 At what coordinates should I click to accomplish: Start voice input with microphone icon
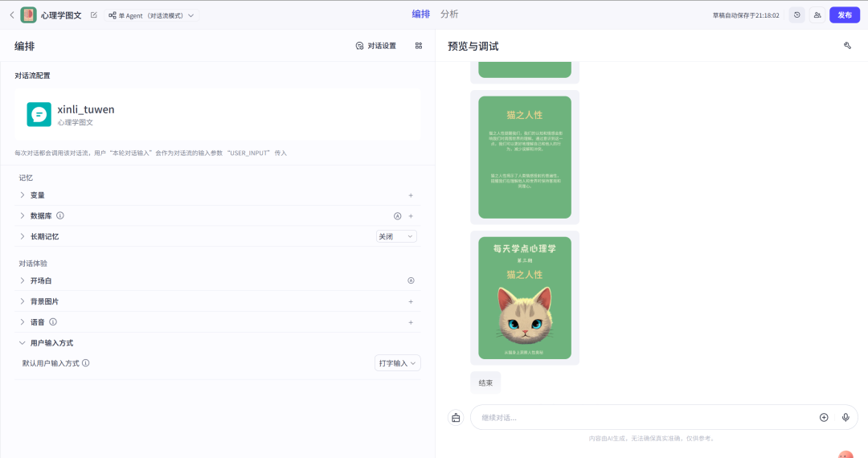pos(845,418)
